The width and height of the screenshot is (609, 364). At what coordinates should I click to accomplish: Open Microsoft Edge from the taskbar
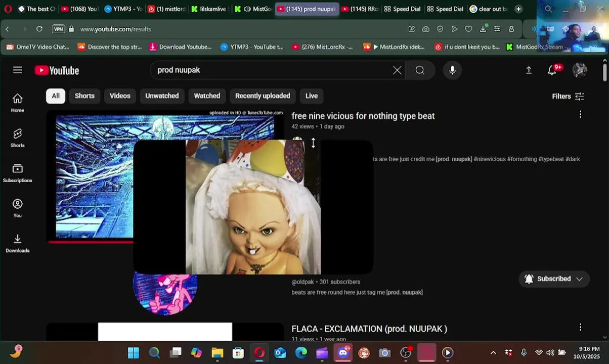coord(301,353)
